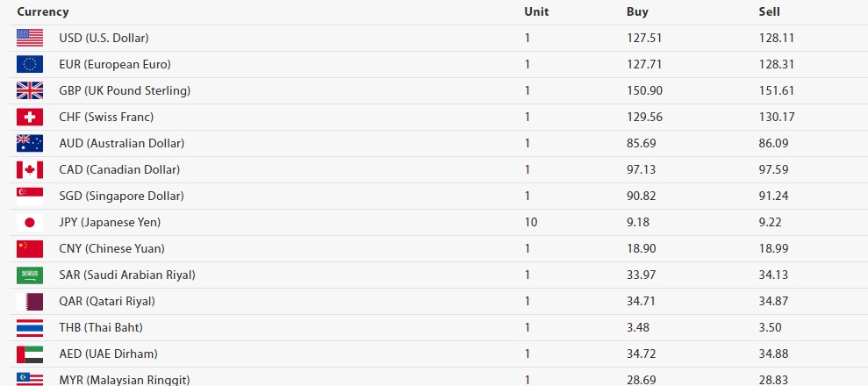Click the JPY buy rate 9.18

[x=638, y=222]
